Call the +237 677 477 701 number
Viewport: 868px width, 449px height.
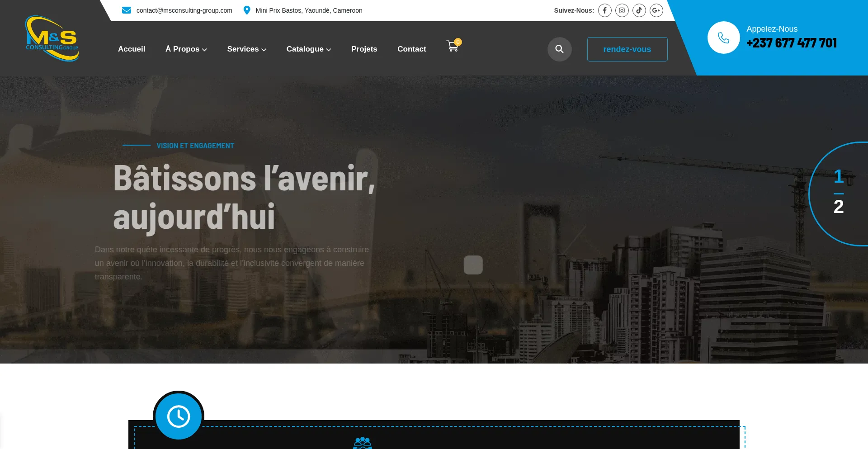coord(791,43)
